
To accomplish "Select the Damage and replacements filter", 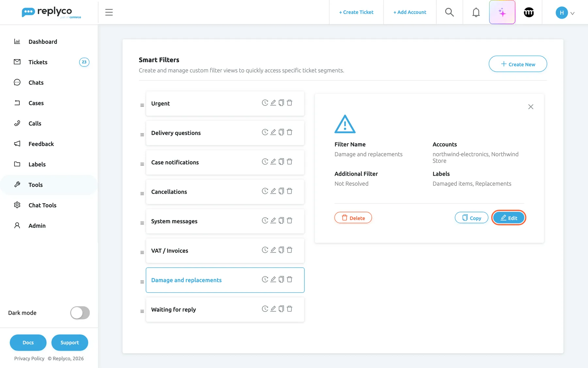I will coord(225,280).
